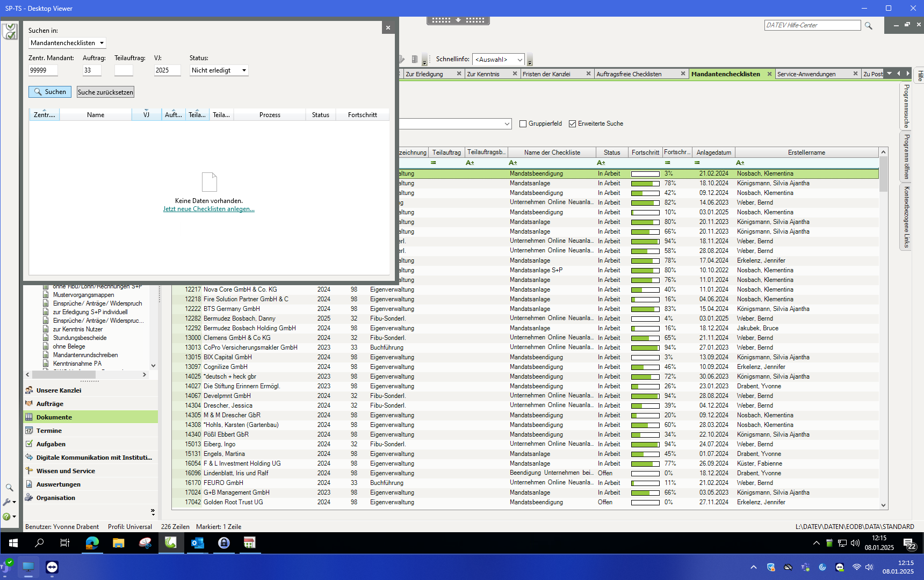This screenshot has height=580, width=924.
Task: Click the Zentr. Mandant input field
Action: 43,70
